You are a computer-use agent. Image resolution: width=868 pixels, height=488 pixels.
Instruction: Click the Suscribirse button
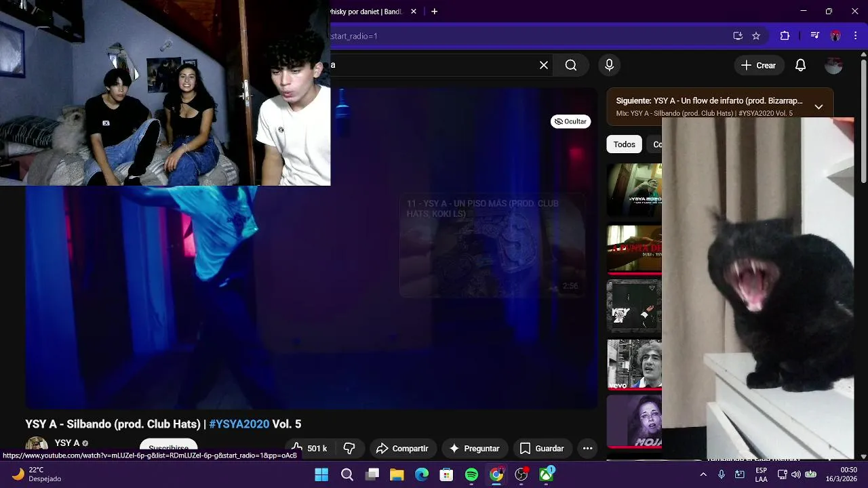168,447
